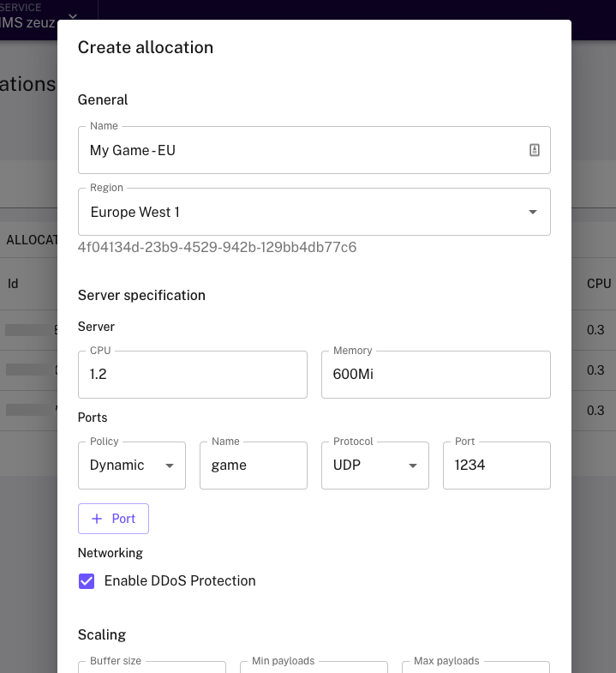Click the Port number field 1234

pos(496,466)
